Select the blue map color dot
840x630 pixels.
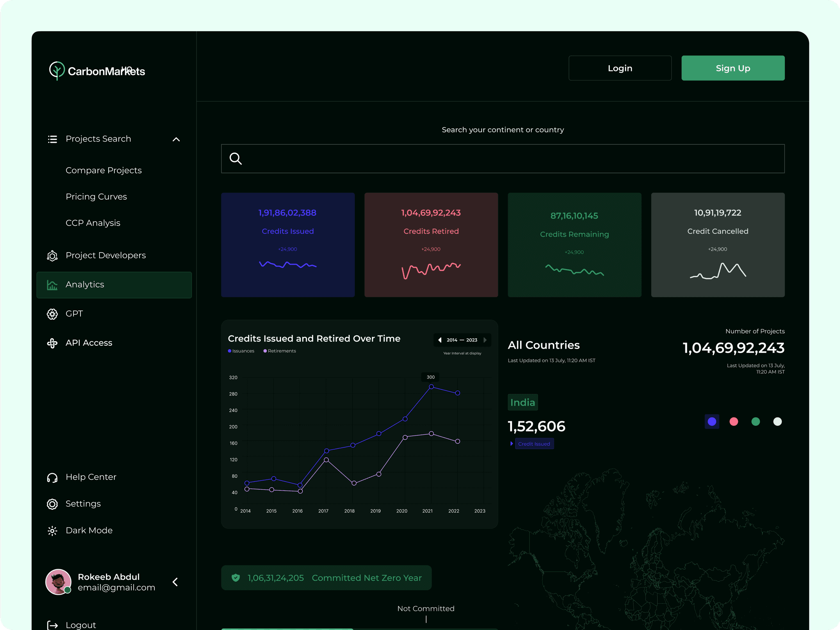coord(712,422)
